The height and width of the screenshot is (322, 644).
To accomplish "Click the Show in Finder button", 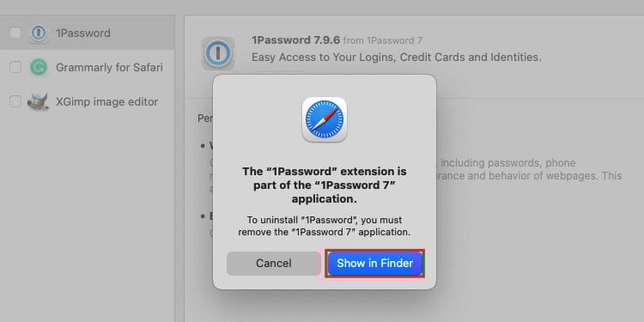I will 374,264.
